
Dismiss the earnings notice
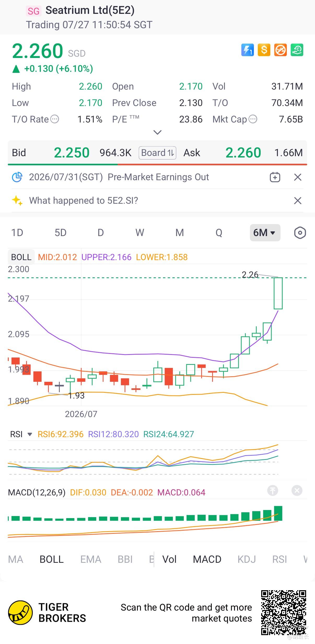tap(298, 177)
